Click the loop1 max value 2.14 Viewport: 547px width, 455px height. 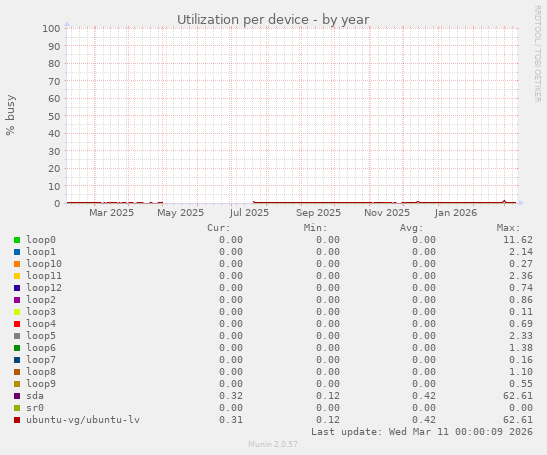pyautogui.click(x=521, y=252)
